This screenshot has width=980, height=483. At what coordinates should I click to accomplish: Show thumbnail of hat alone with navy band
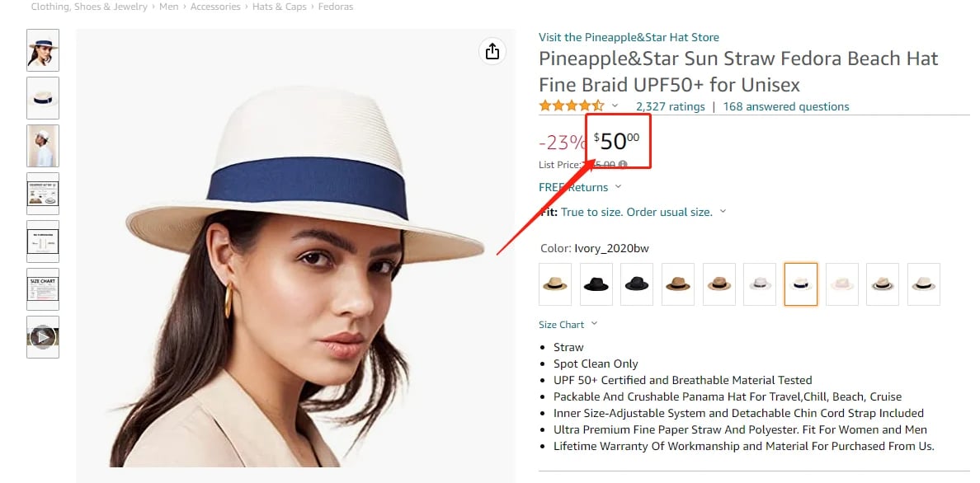pyautogui.click(x=43, y=98)
